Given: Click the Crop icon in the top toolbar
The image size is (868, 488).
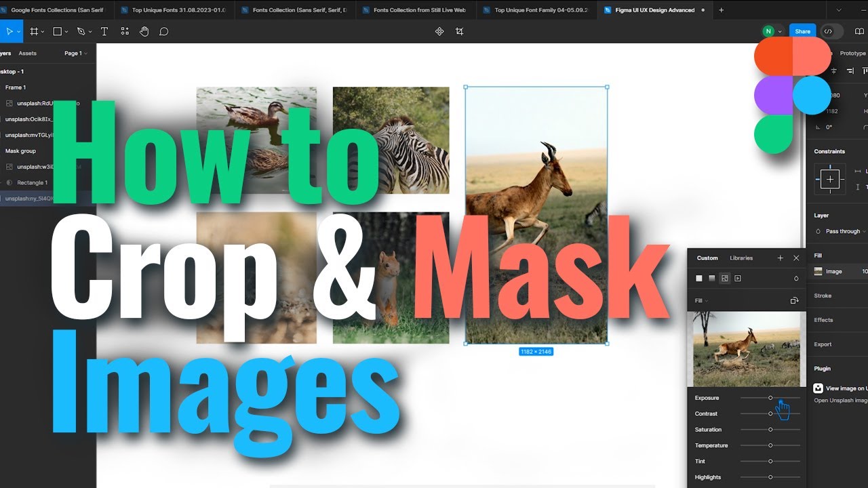Looking at the screenshot, I should pyautogui.click(x=460, y=31).
